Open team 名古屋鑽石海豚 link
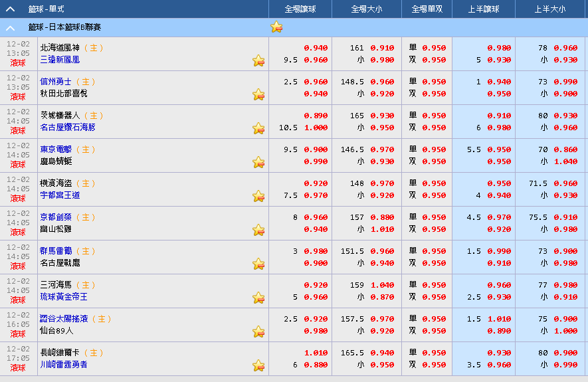The height and width of the screenshot is (382, 588). pos(68,128)
